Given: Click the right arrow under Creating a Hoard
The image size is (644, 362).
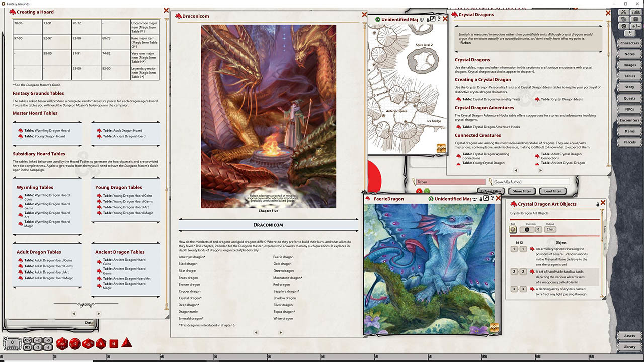Looking at the screenshot, I should coord(99,313).
